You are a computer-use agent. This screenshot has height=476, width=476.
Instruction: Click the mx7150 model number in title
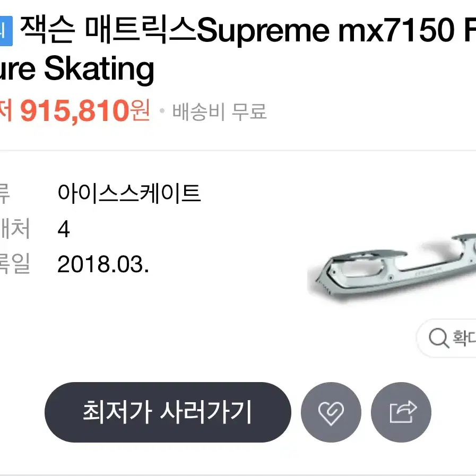pos(396,31)
